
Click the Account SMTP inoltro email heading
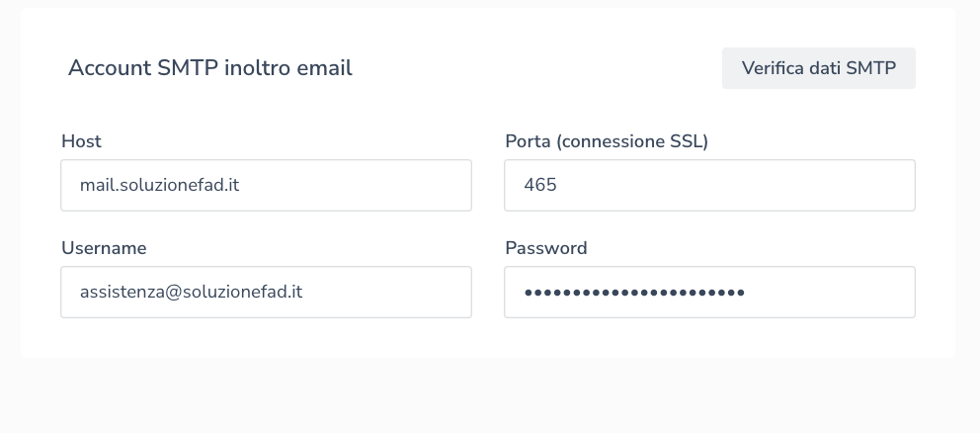209,68
